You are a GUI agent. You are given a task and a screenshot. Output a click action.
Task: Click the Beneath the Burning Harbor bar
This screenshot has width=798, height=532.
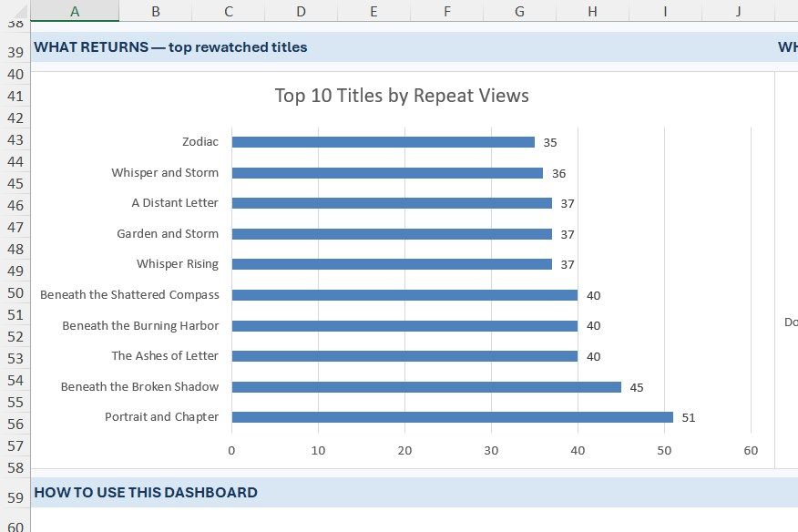click(404, 326)
